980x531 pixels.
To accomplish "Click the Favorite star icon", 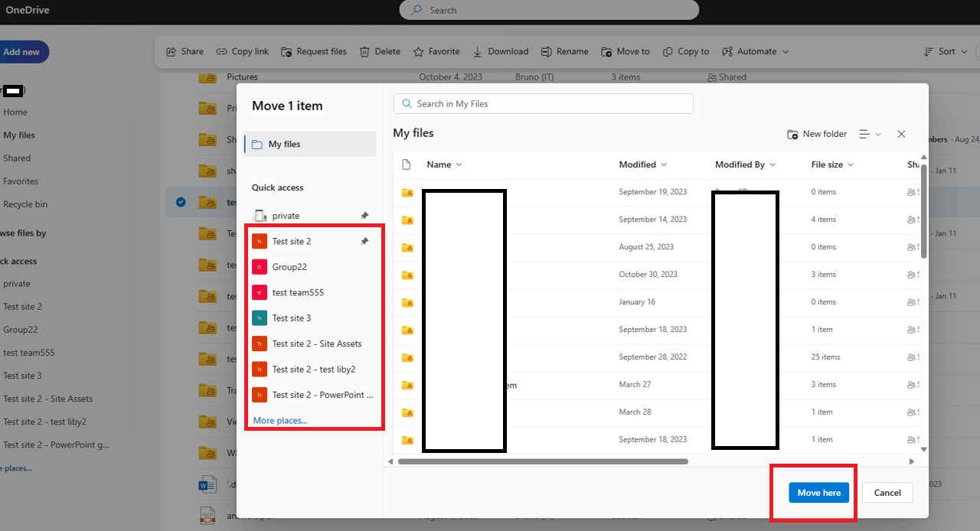I will coord(419,51).
